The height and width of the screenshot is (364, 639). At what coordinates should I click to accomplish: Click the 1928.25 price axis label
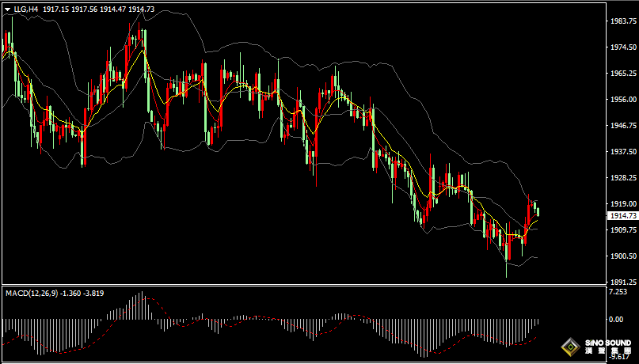click(x=622, y=178)
